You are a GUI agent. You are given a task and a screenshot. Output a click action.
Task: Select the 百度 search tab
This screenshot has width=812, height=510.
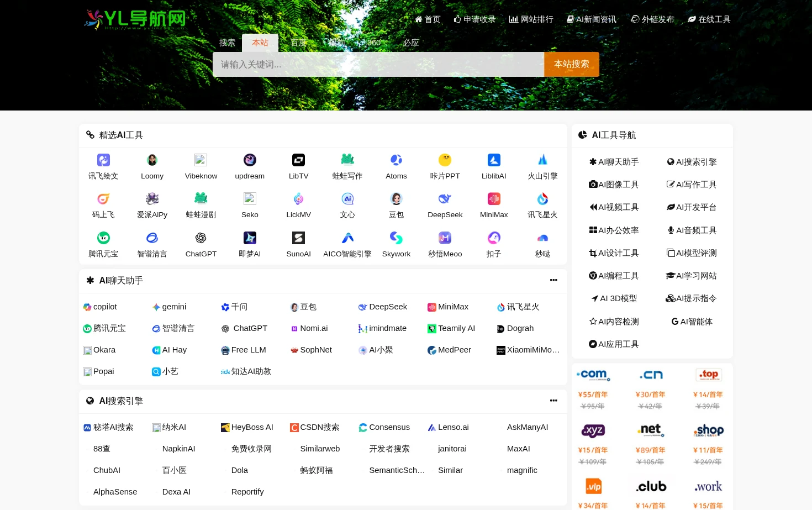[299, 43]
